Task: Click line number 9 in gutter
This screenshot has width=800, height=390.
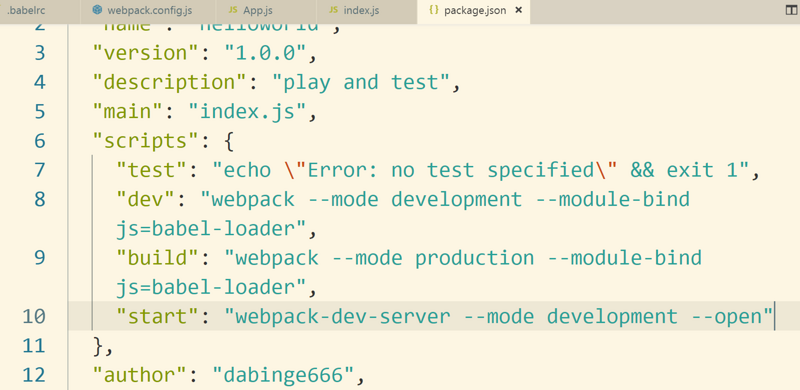Action: [x=40, y=257]
